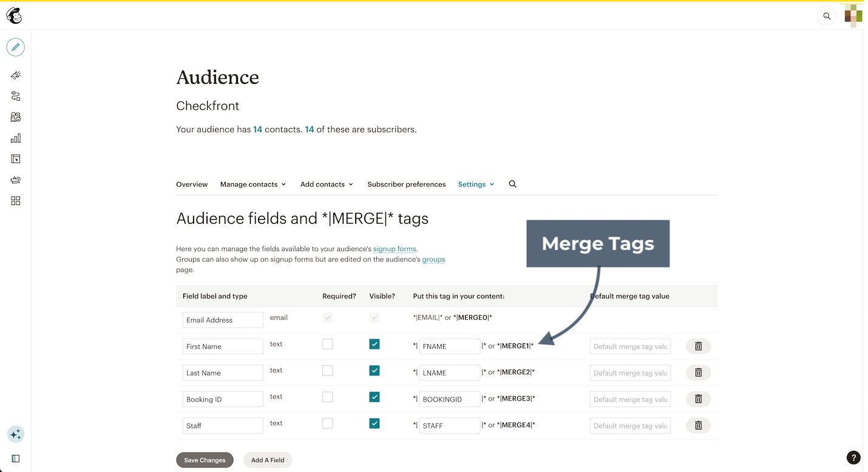Go to the Overview tab
This screenshot has height=472, width=868.
click(x=192, y=184)
